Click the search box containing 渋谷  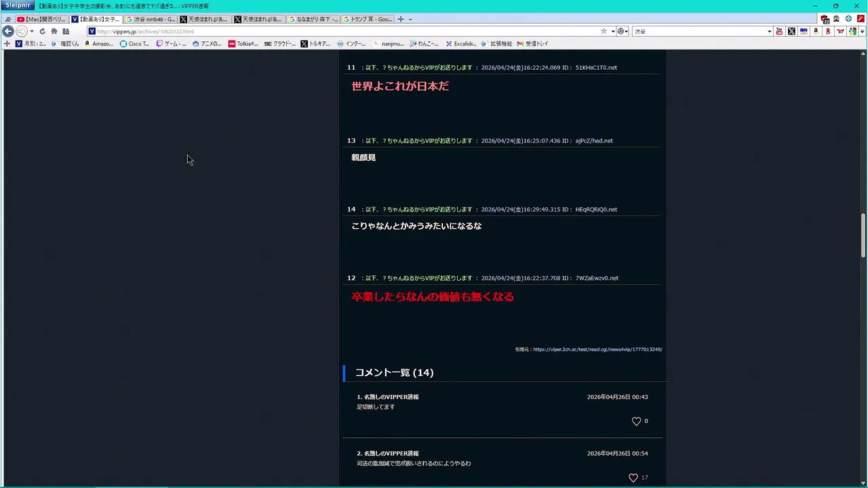pyautogui.click(x=699, y=31)
